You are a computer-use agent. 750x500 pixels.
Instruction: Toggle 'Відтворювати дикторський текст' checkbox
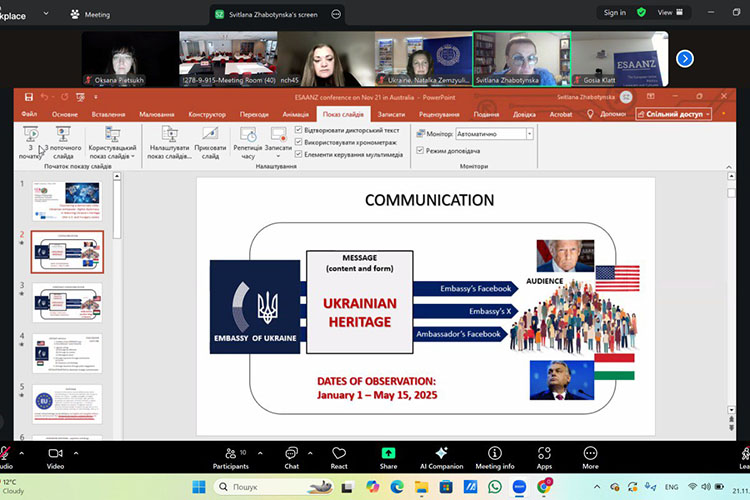pos(299,130)
